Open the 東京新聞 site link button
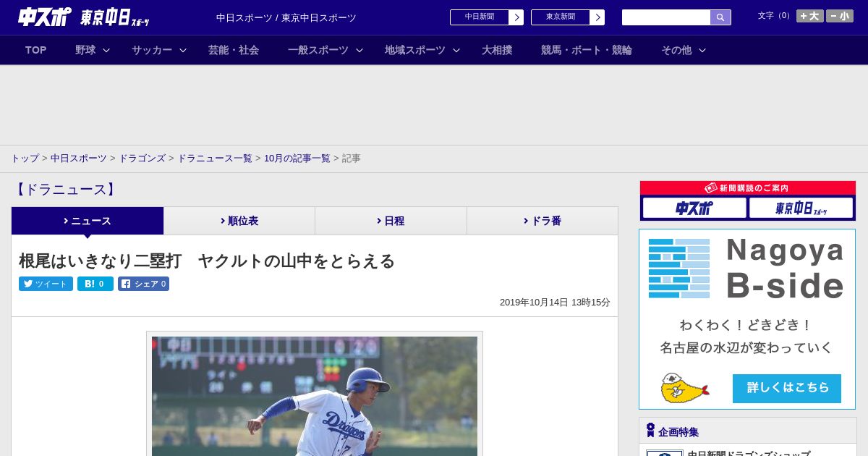 click(x=567, y=17)
